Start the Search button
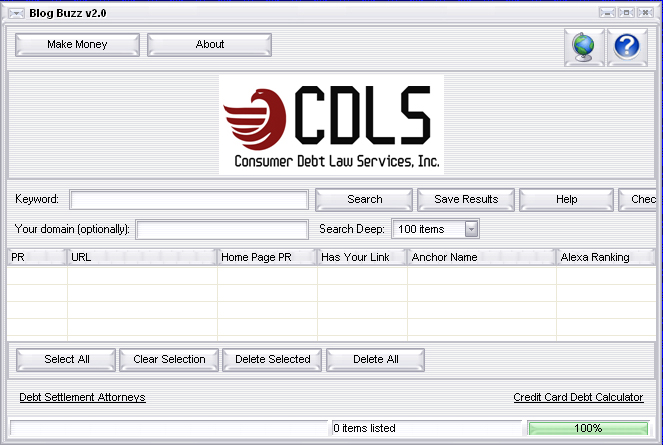 [x=364, y=200]
